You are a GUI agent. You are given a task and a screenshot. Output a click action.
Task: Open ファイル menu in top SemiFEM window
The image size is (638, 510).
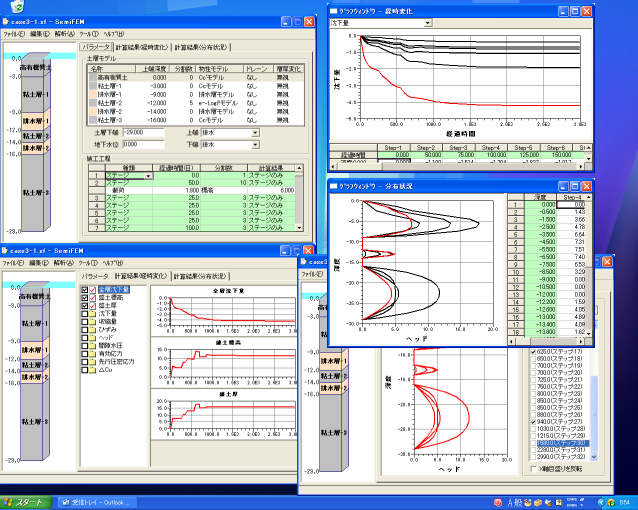click(x=14, y=34)
